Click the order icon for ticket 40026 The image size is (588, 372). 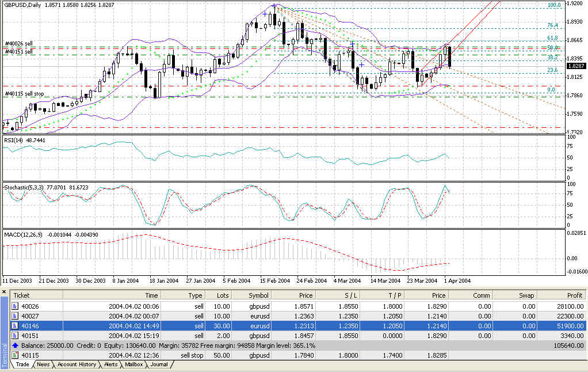tap(16, 306)
